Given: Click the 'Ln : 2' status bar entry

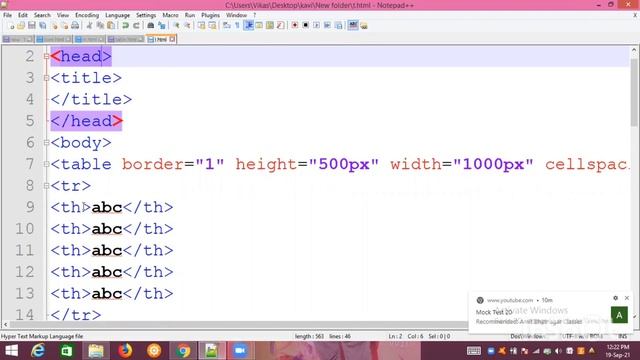Looking at the screenshot, I should (x=395, y=336).
